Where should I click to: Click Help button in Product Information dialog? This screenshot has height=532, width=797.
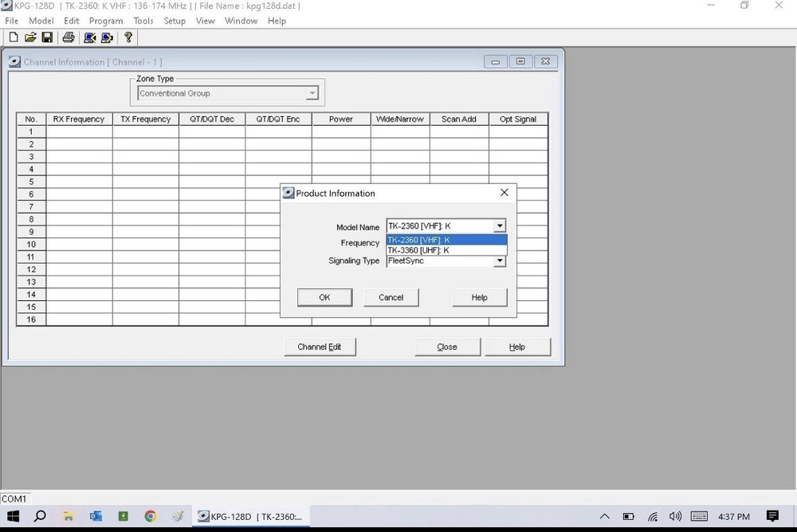479,297
